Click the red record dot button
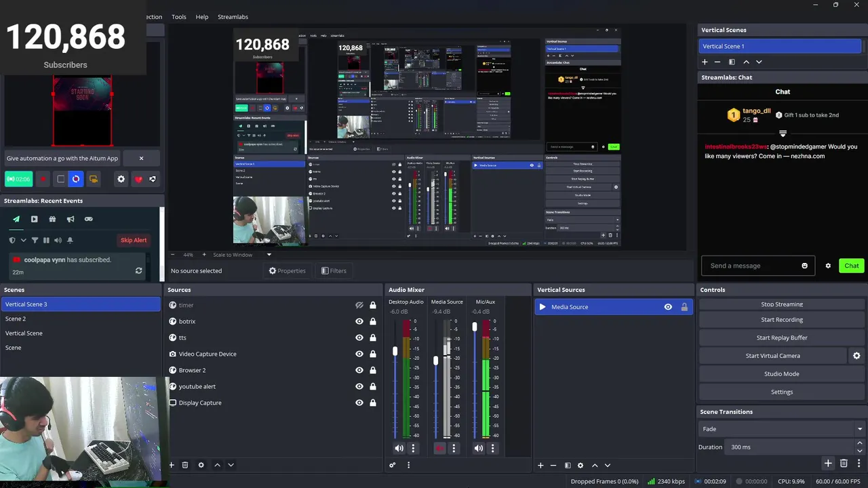 coord(43,179)
